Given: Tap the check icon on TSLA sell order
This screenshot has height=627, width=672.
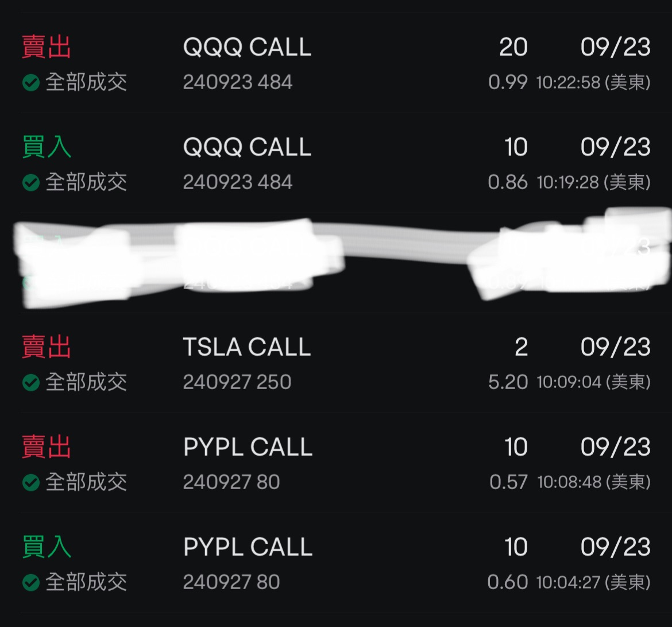Looking at the screenshot, I should click(30, 382).
